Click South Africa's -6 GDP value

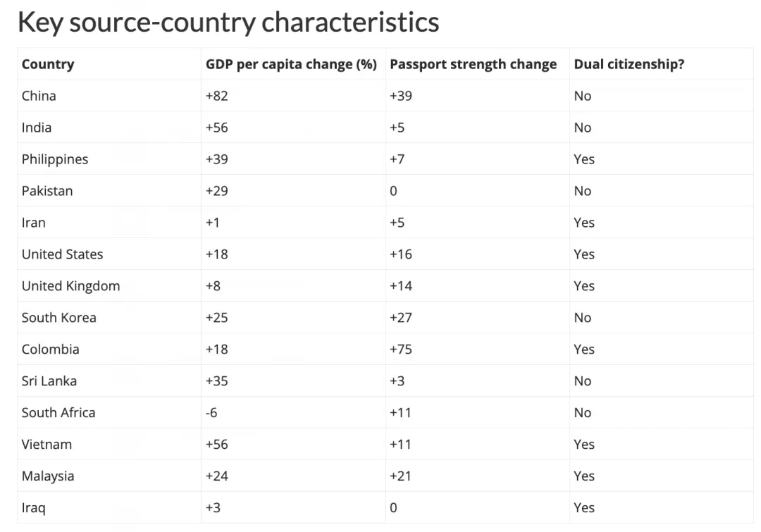(x=211, y=413)
